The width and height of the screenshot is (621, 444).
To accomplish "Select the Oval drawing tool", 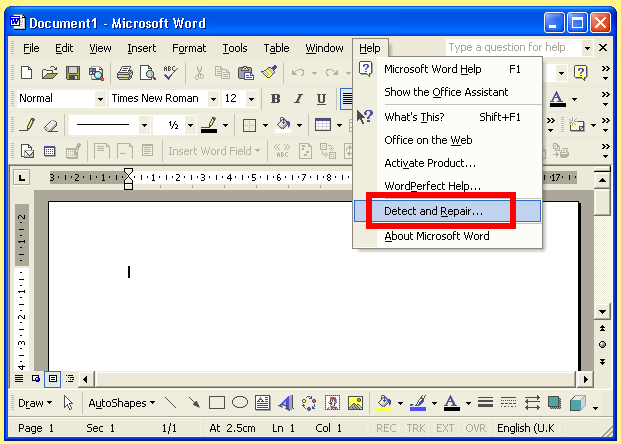I will 240,403.
